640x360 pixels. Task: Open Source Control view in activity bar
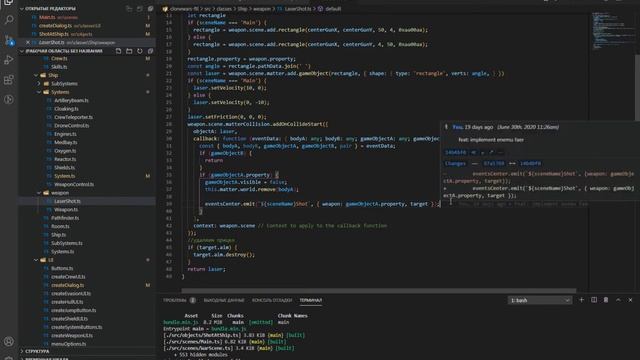(9, 40)
